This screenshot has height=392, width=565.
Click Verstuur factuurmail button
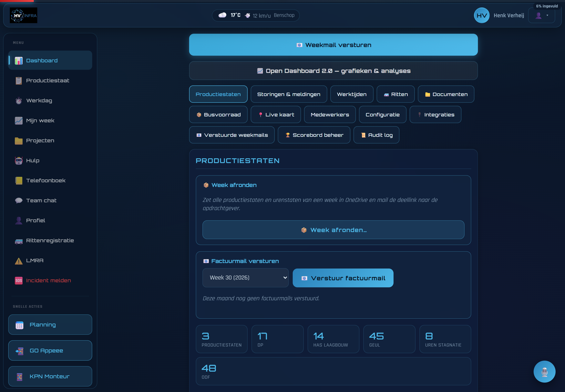343,278
